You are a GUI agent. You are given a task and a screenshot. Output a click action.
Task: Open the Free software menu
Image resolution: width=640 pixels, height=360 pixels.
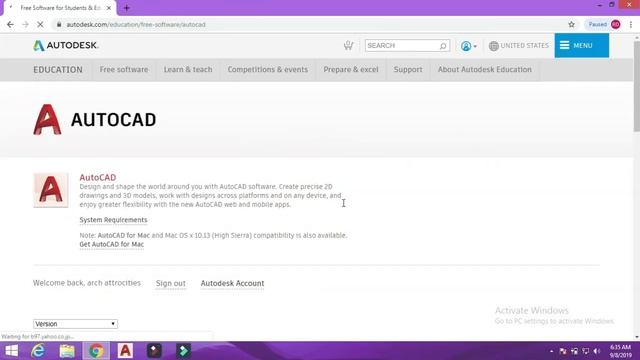click(124, 69)
